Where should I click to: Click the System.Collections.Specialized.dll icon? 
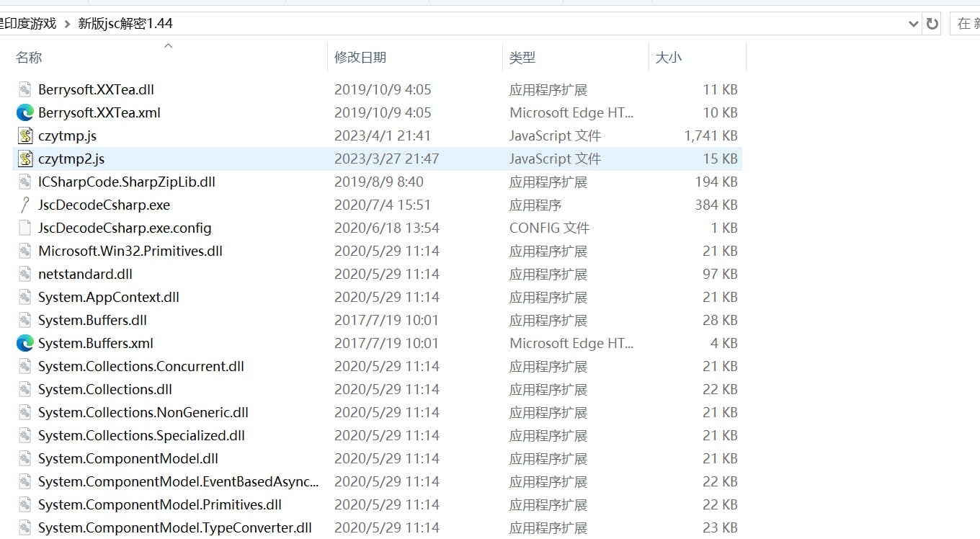tap(25, 435)
